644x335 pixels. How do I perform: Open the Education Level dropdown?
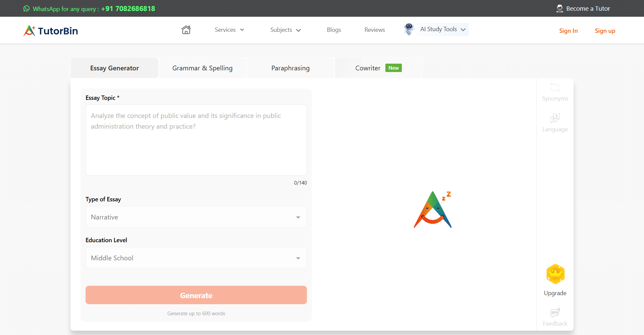point(196,258)
